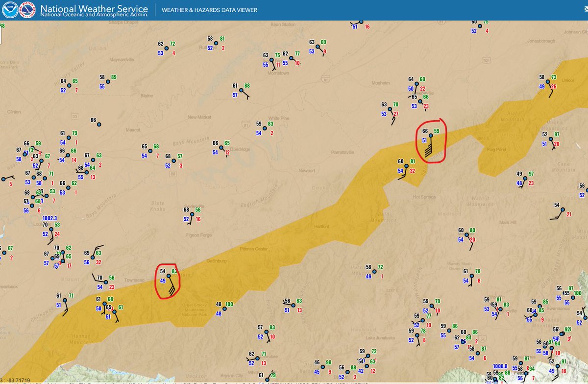Select station marker reading 63/69 with wind 9

click(x=318, y=47)
